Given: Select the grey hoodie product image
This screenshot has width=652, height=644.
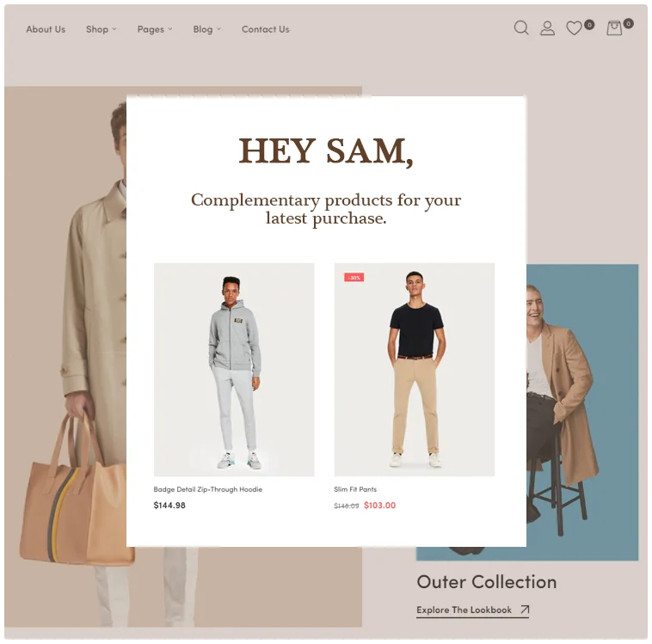Looking at the screenshot, I should tap(234, 370).
